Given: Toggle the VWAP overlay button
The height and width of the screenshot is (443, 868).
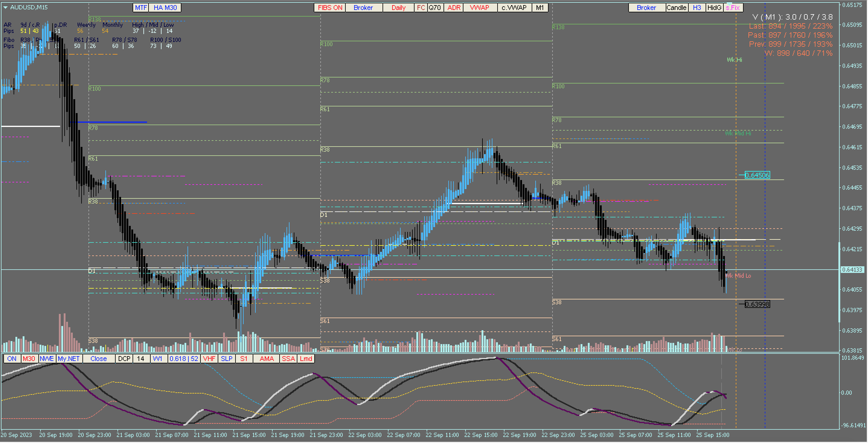Looking at the screenshot, I should [x=479, y=8].
